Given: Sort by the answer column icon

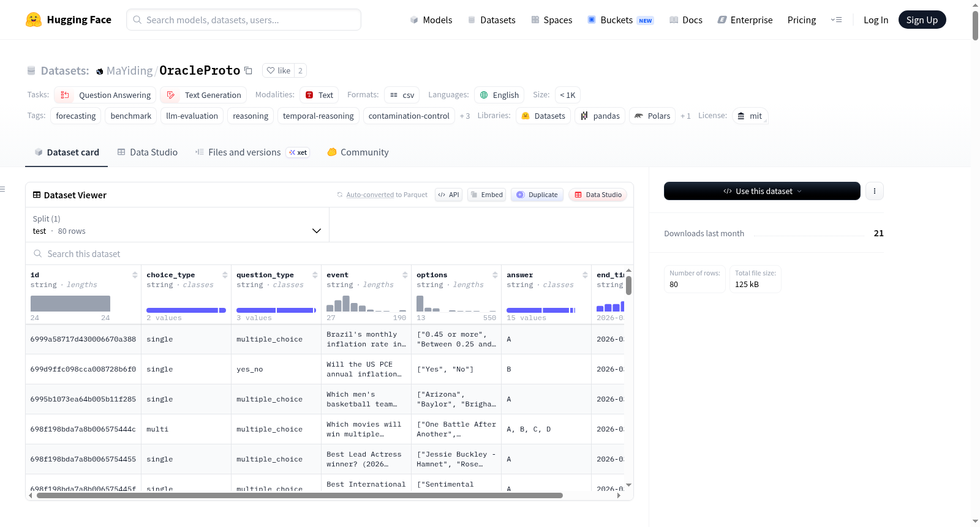Looking at the screenshot, I should click(585, 275).
